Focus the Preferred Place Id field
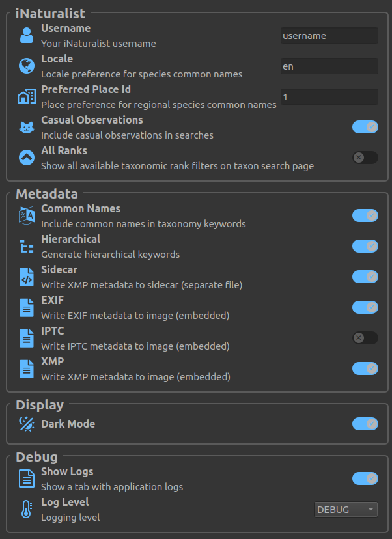The width and height of the screenshot is (392, 539). 329,97
